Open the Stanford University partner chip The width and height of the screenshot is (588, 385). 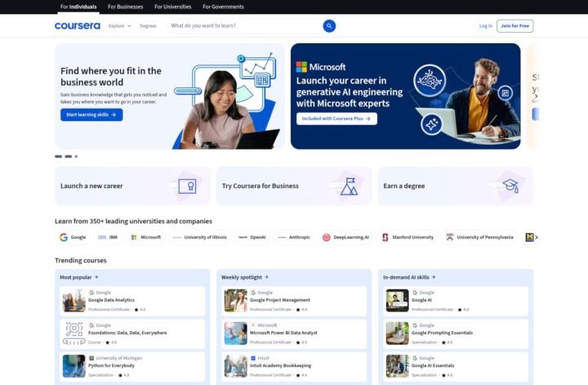[408, 237]
